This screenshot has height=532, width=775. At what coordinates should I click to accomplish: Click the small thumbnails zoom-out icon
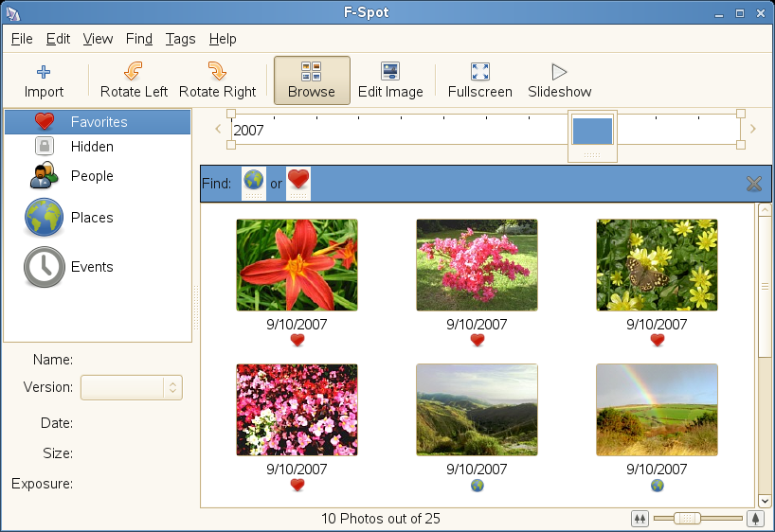tap(640, 519)
